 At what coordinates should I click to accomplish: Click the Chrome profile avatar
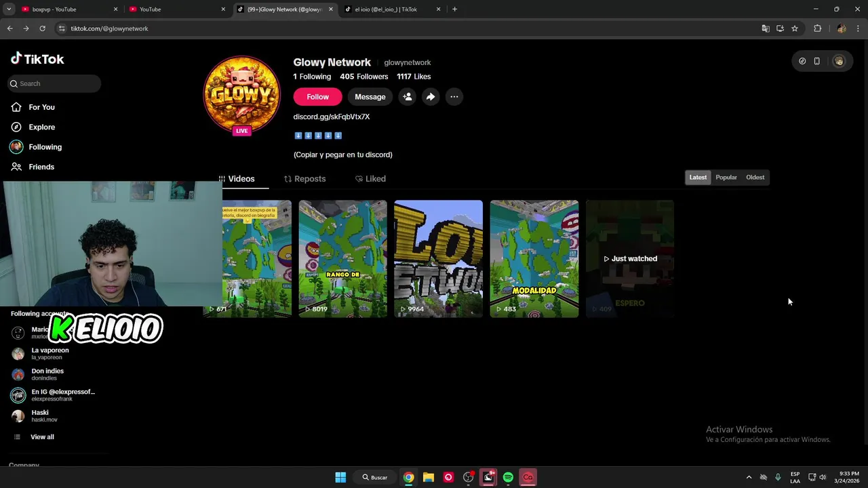pyautogui.click(x=842, y=28)
